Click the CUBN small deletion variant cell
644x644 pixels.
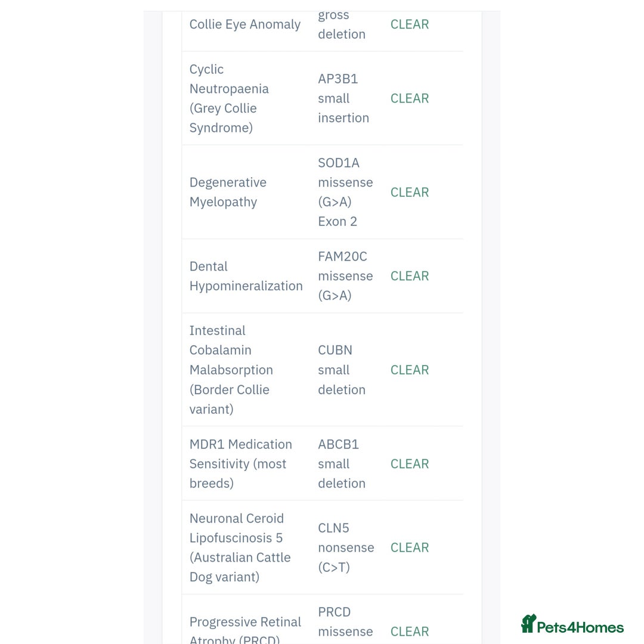point(342,370)
